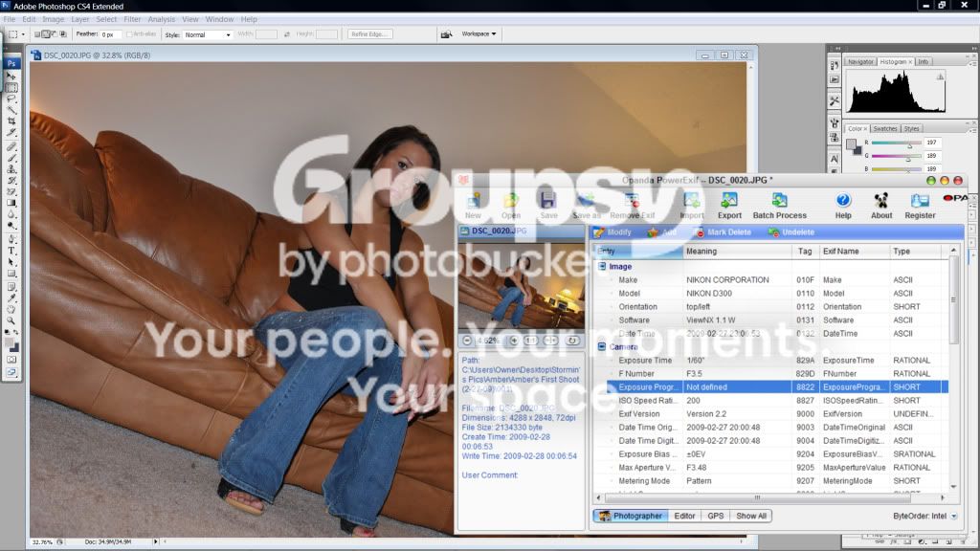Click the 'NIKON D300' model value

pos(709,294)
